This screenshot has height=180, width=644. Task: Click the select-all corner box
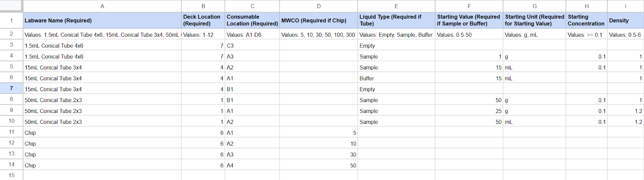[x=11, y=6]
